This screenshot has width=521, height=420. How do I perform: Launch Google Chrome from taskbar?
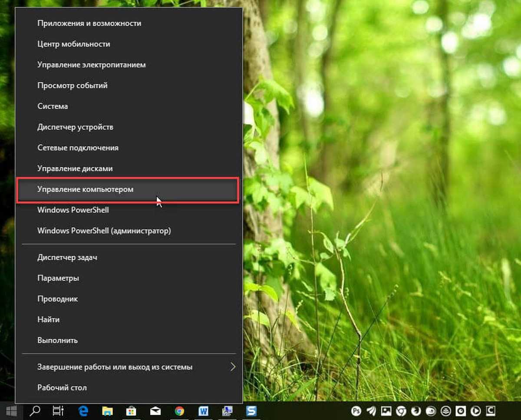pyautogui.click(x=179, y=410)
